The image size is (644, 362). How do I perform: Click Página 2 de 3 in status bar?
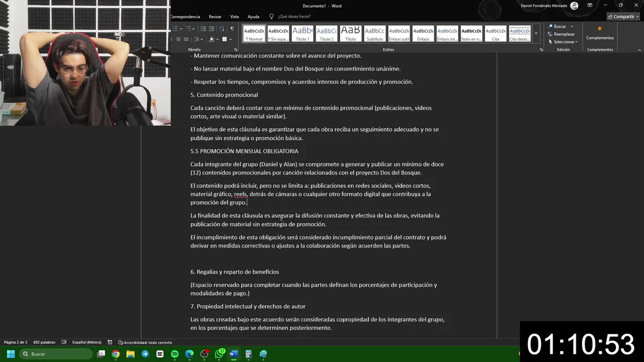16,342
